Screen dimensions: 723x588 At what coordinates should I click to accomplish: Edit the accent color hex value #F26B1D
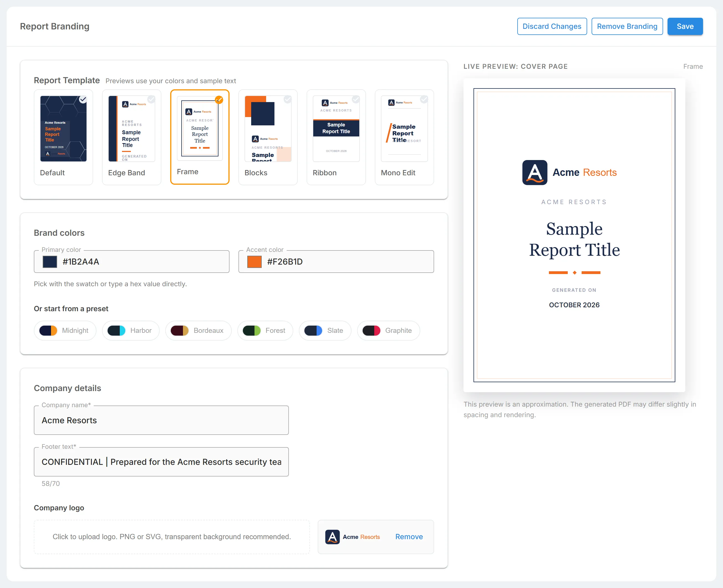coord(285,262)
